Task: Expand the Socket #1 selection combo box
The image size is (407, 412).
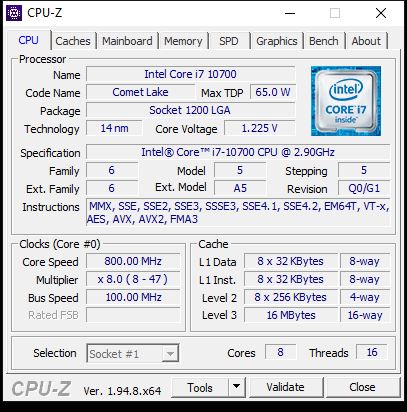Action: (x=133, y=353)
